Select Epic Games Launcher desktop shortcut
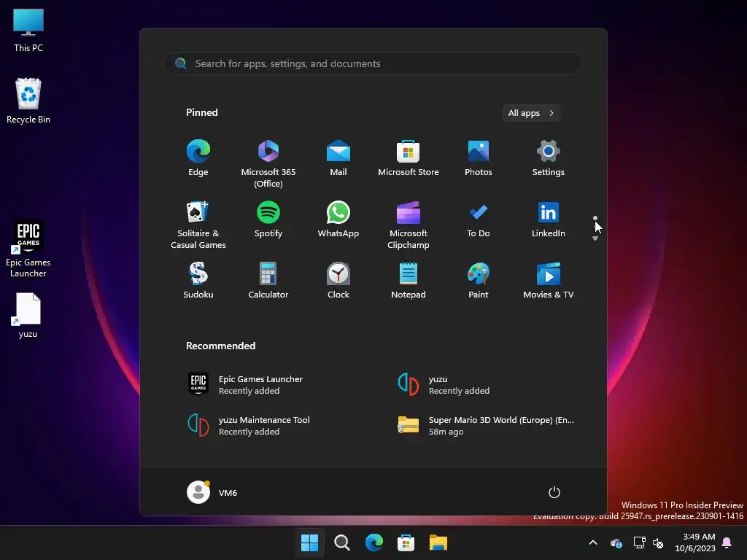The height and width of the screenshot is (560, 747). (x=28, y=249)
